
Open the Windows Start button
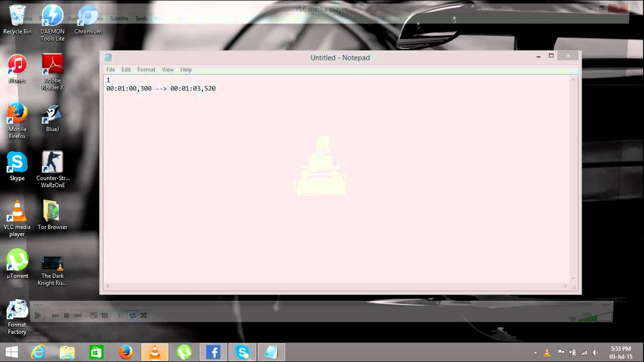pos(11,352)
